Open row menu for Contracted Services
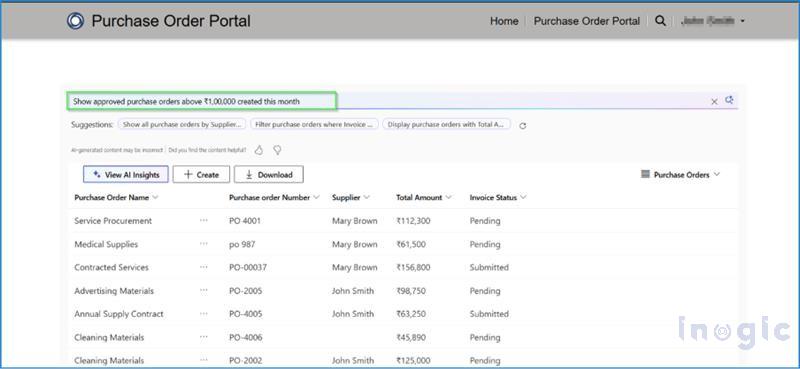800x369 pixels. [204, 267]
